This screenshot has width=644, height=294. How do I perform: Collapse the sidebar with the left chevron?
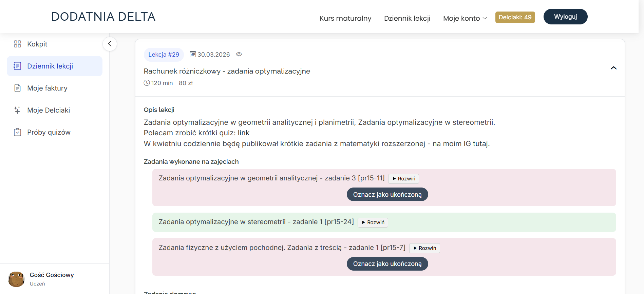click(x=110, y=44)
